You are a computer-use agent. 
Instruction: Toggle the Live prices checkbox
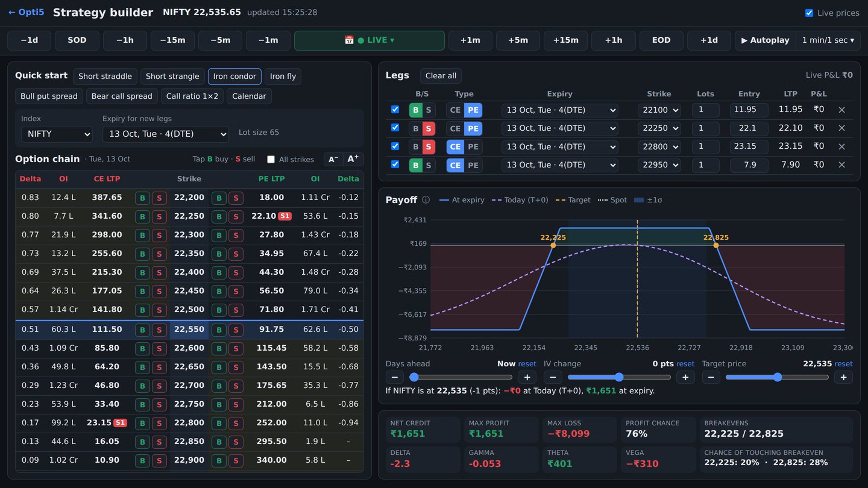tap(809, 13)
